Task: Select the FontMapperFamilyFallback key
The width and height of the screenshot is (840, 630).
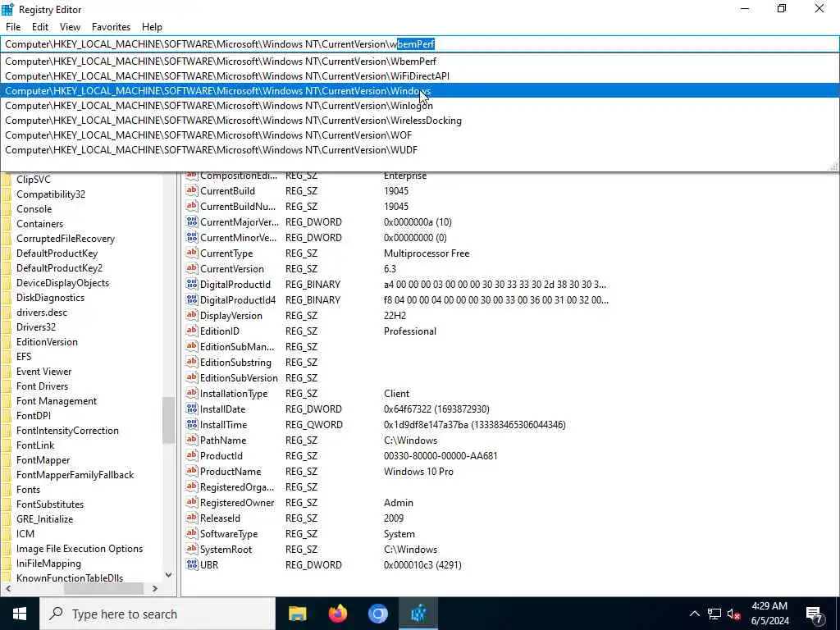Action: tap(75, 475)
